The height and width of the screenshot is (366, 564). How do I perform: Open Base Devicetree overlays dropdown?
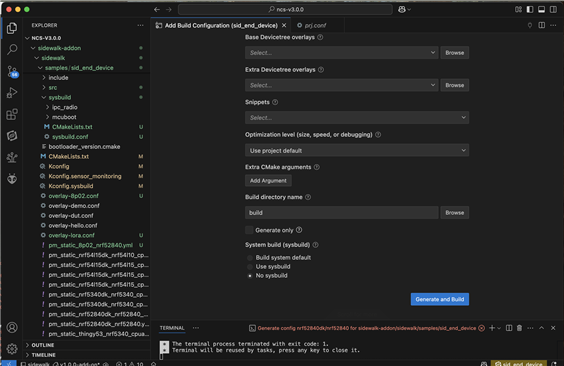pyautogui.click(x=341, y=53)
